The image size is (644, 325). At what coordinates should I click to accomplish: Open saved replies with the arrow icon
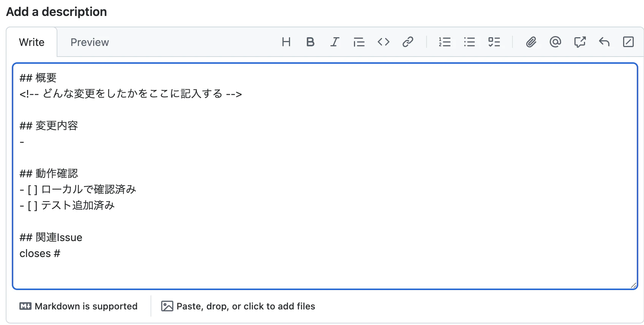coord(604,42)
